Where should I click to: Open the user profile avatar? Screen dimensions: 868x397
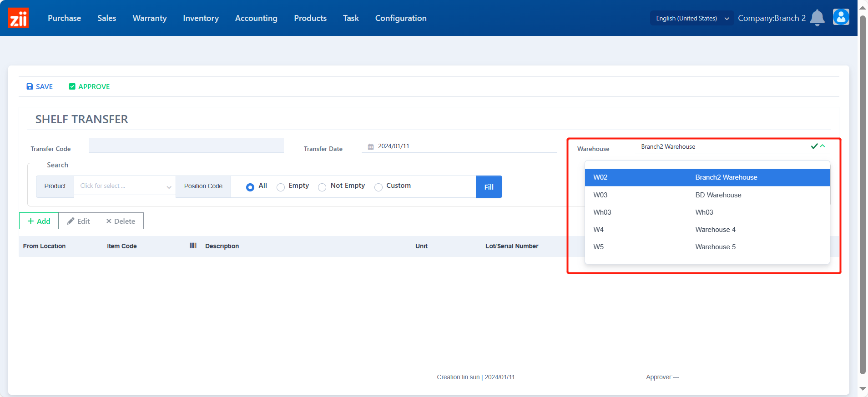click(x=841, y=17)
